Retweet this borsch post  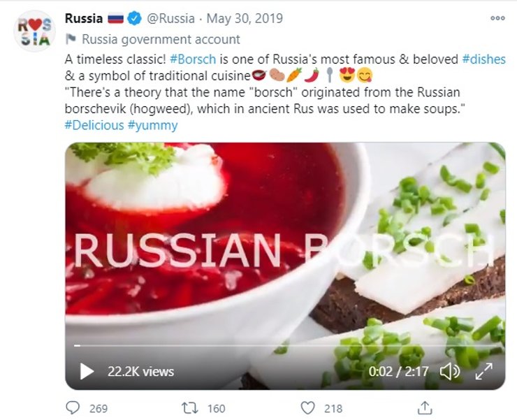tap(189, 407)
